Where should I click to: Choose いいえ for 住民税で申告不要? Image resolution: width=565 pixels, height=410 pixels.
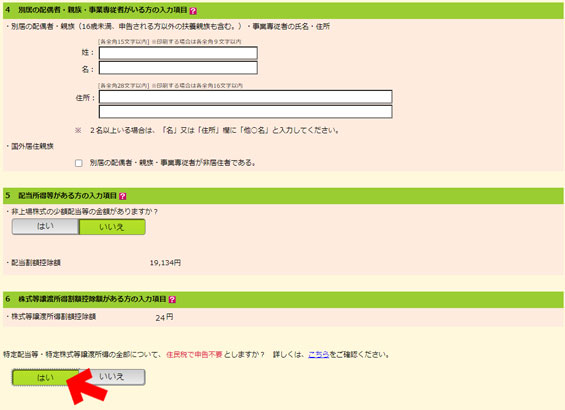112,377
